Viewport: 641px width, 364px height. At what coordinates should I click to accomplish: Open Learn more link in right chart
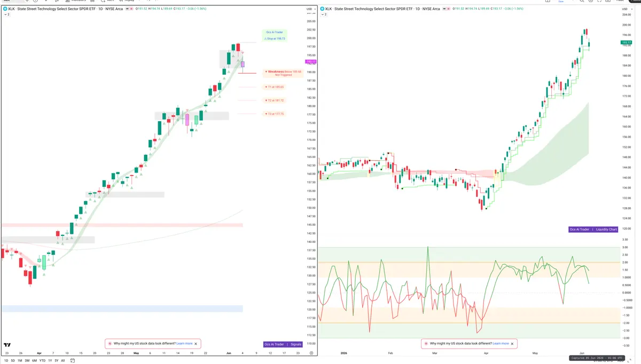[501, 344]
